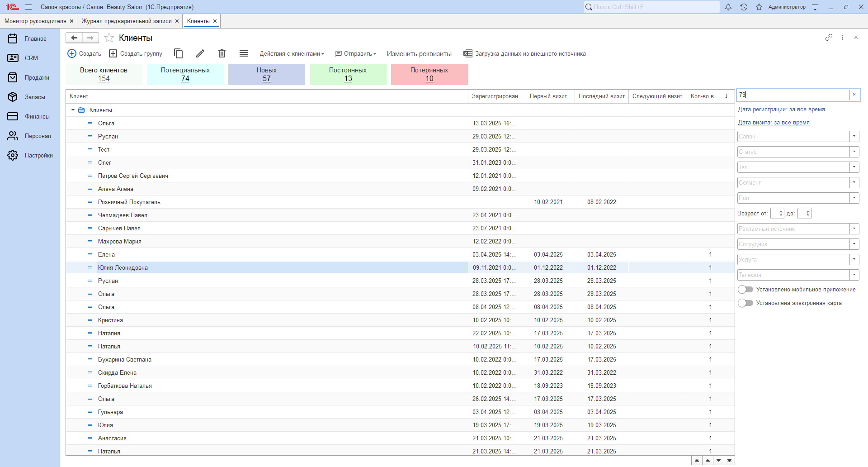868x467 pixels.
Task: Open the three-dot more menu
Action: [x=842, y=38]
